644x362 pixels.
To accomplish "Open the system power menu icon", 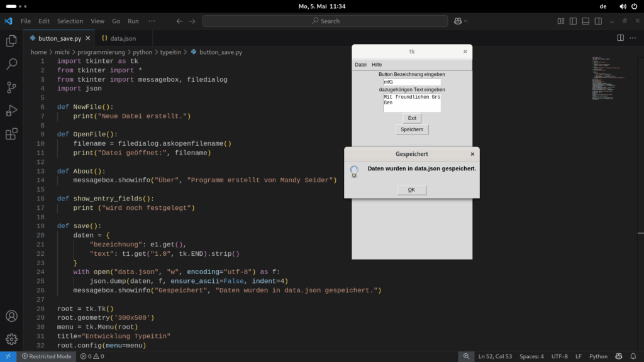I will [634, 6].
